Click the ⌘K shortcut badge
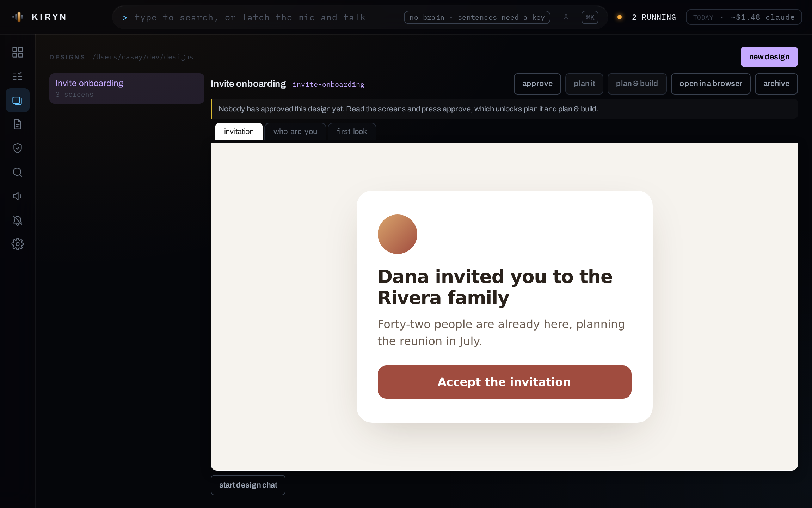Image resolution: width=812 pixels, height=508 pixels. (590, 17)
